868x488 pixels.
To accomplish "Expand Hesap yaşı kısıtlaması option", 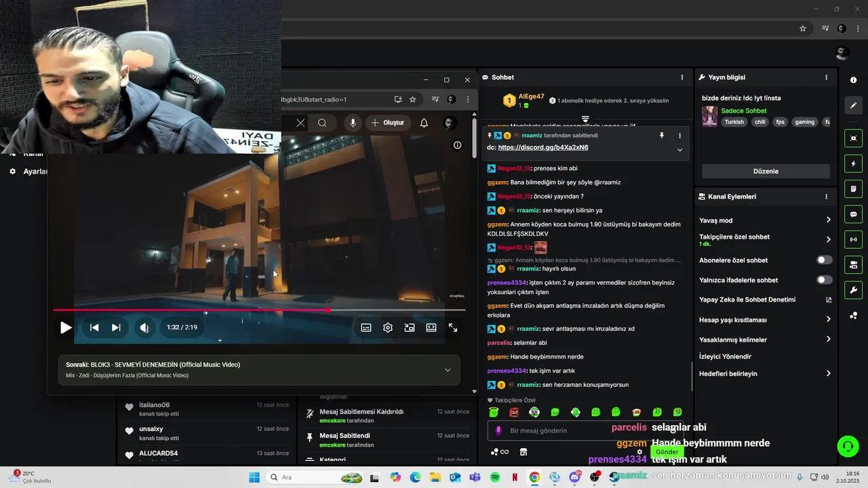I will click(x=766, y=319).
